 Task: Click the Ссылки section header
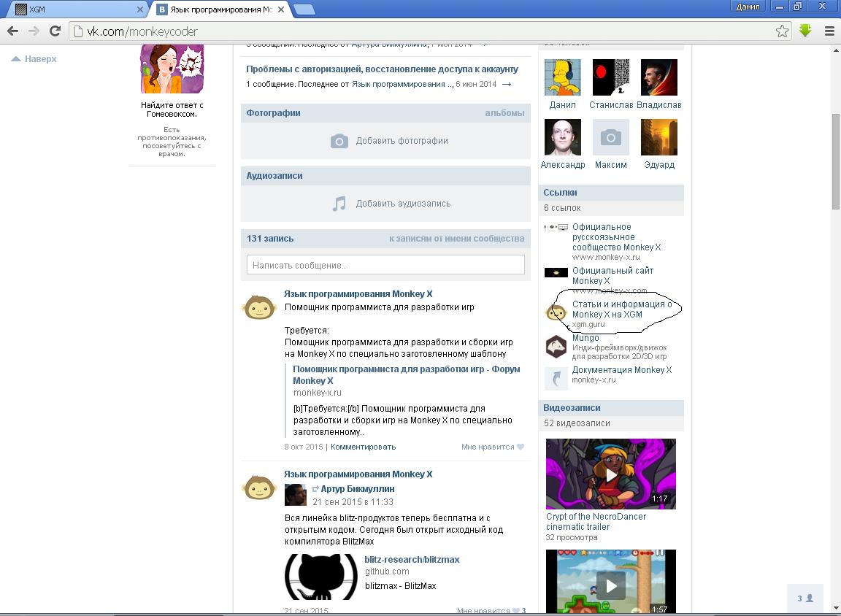click(560, 192)
